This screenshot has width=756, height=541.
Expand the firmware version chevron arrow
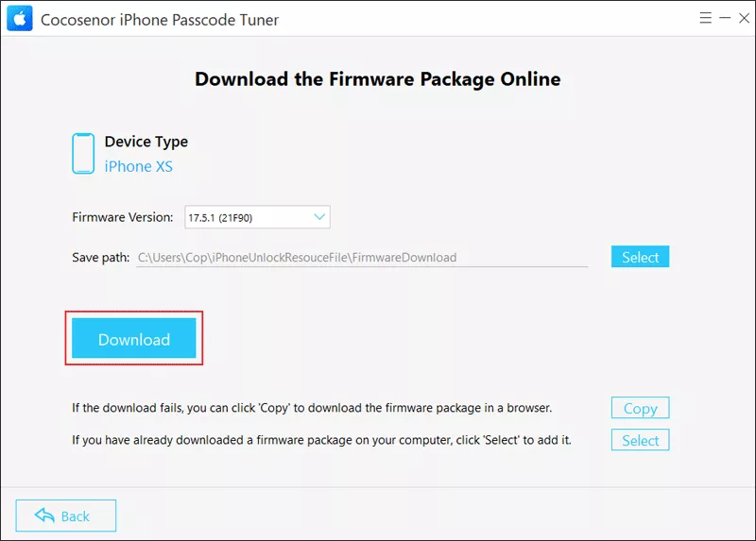click(319, 217)
